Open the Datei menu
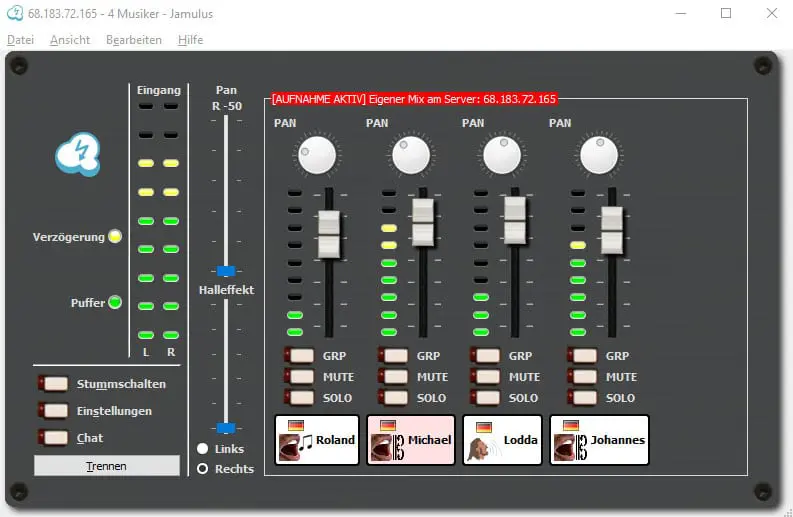Viewport: 793px width, 517px height. [20, 40]
